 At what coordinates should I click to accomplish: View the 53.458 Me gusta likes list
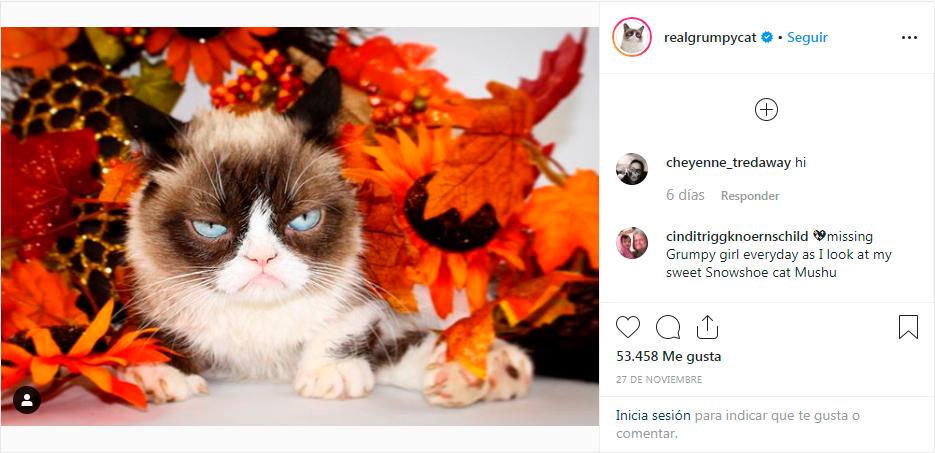668,356
